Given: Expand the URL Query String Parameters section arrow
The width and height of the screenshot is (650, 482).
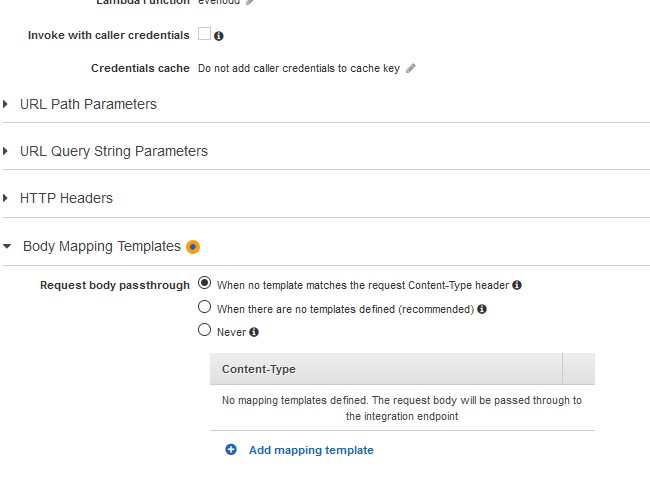Looking at the screenshot, I should (x=5, y=151).
